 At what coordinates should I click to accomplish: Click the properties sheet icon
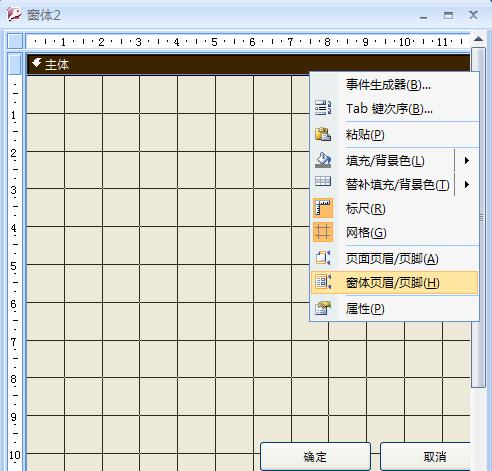coord(323,308)
